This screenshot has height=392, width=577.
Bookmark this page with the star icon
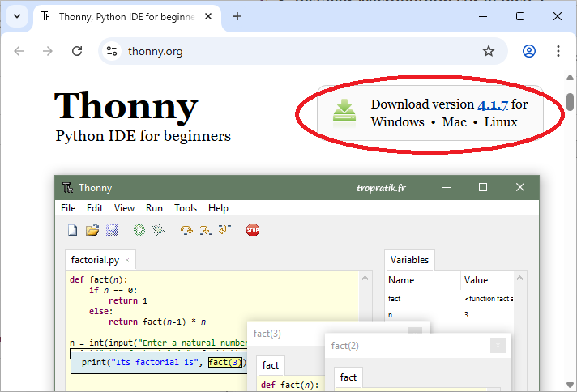coord(489,51)
